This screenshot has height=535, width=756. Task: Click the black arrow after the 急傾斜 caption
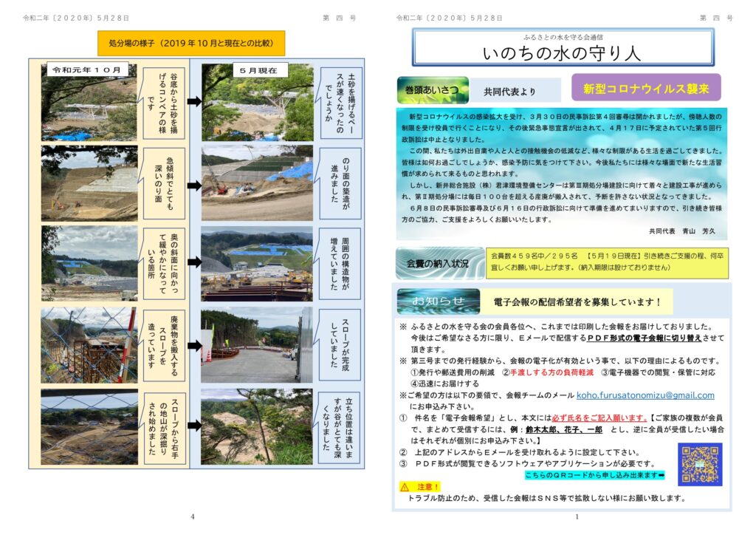tap(194, 185)
